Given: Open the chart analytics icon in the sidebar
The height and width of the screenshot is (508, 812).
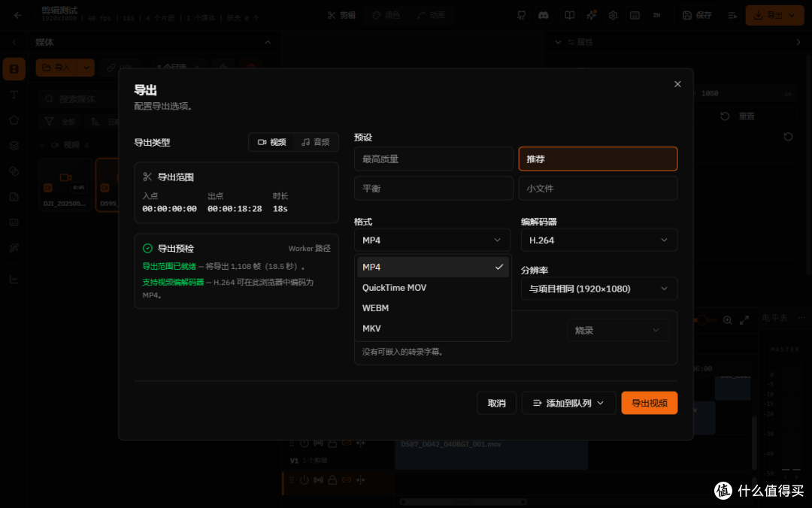Looking at the screenshot, I should 14,279.
